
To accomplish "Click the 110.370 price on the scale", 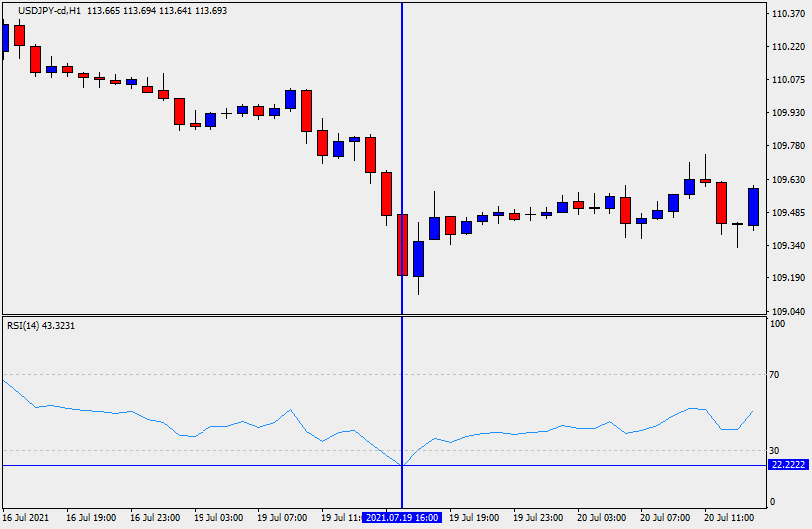I will pos(788,14).
